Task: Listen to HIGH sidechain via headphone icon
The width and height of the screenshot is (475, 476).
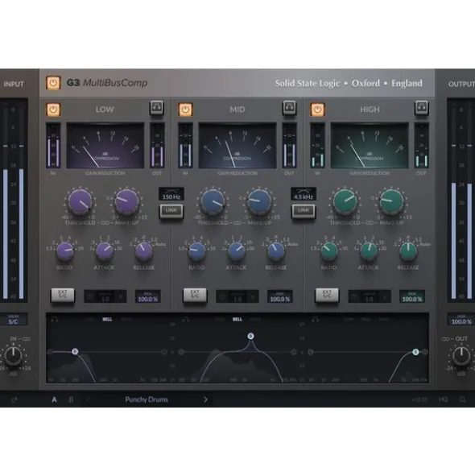Action: [316, 320]
